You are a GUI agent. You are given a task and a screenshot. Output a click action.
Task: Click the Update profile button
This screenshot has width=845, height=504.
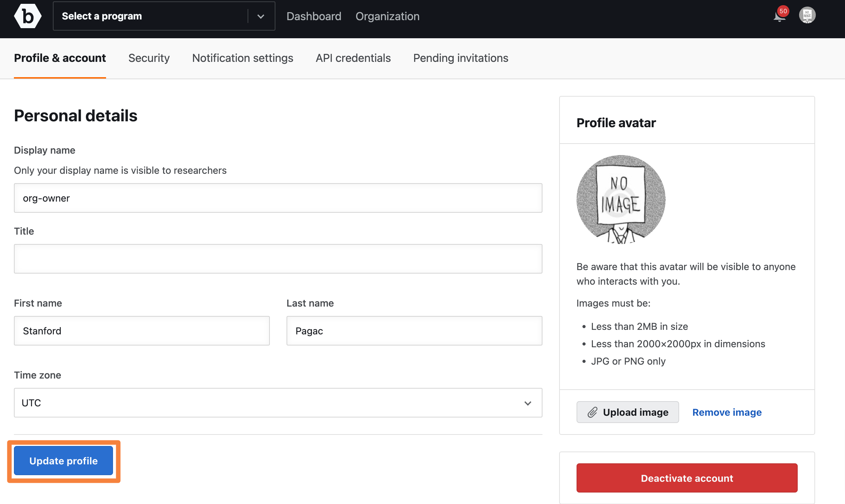63,461
